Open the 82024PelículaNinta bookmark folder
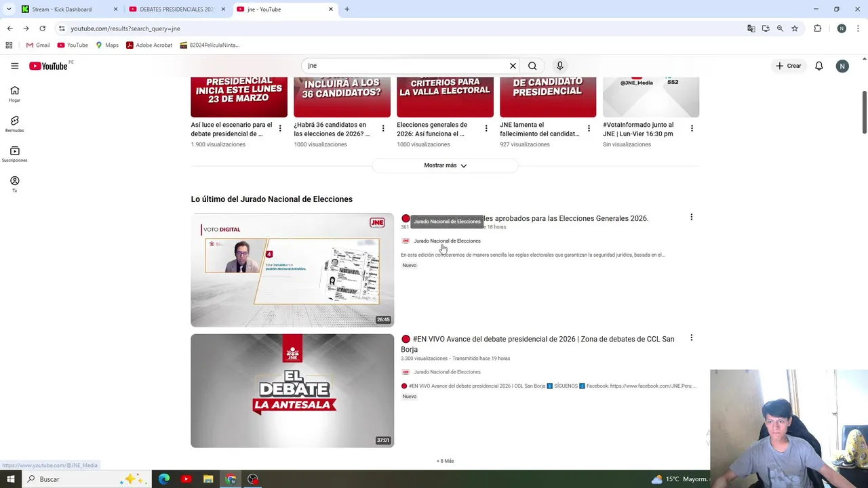 210,45
